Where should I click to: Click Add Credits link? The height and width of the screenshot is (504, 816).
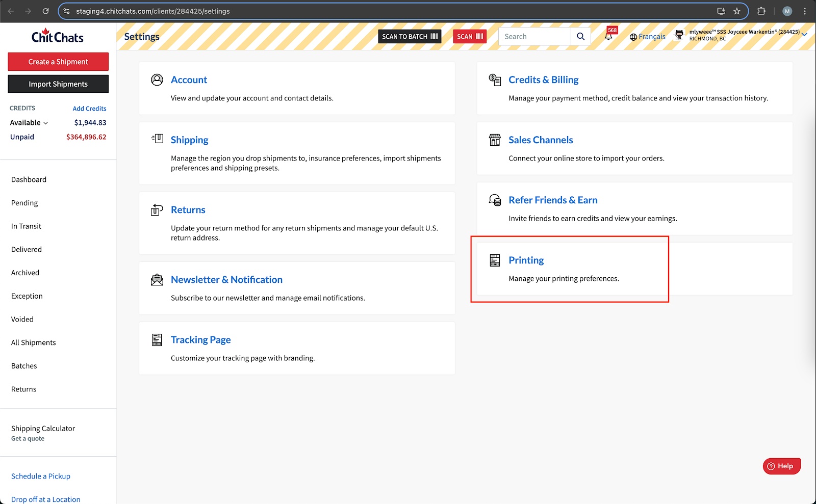coord(89,109)
